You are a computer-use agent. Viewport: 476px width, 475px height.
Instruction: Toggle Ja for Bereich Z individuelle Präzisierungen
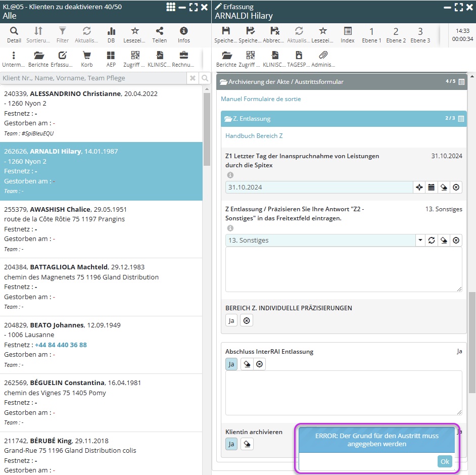231,320
